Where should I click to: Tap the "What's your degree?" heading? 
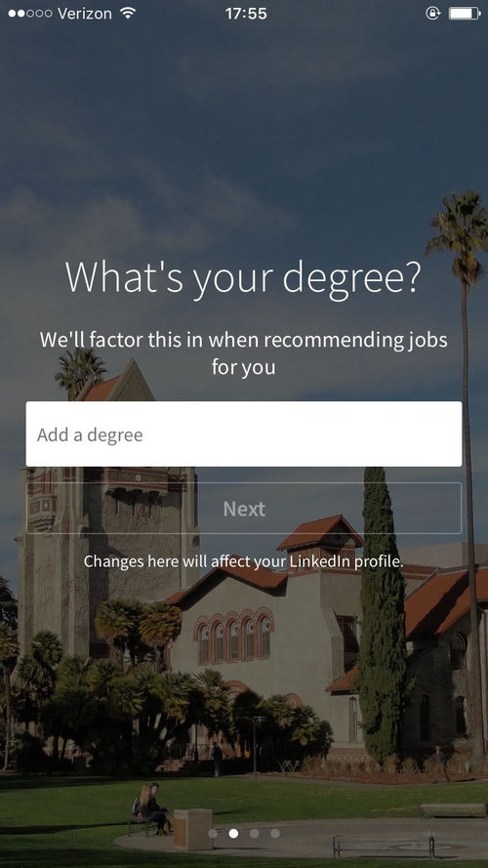243,278
